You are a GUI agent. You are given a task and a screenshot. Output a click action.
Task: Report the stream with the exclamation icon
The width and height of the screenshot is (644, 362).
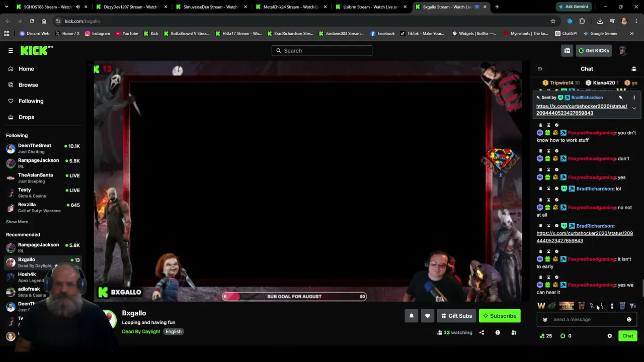[498, 332]
